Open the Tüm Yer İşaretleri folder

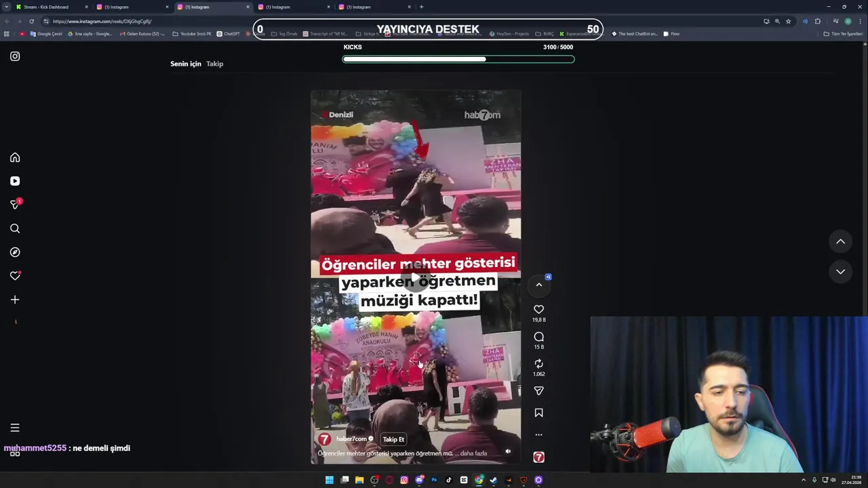[x=843, y=34]
